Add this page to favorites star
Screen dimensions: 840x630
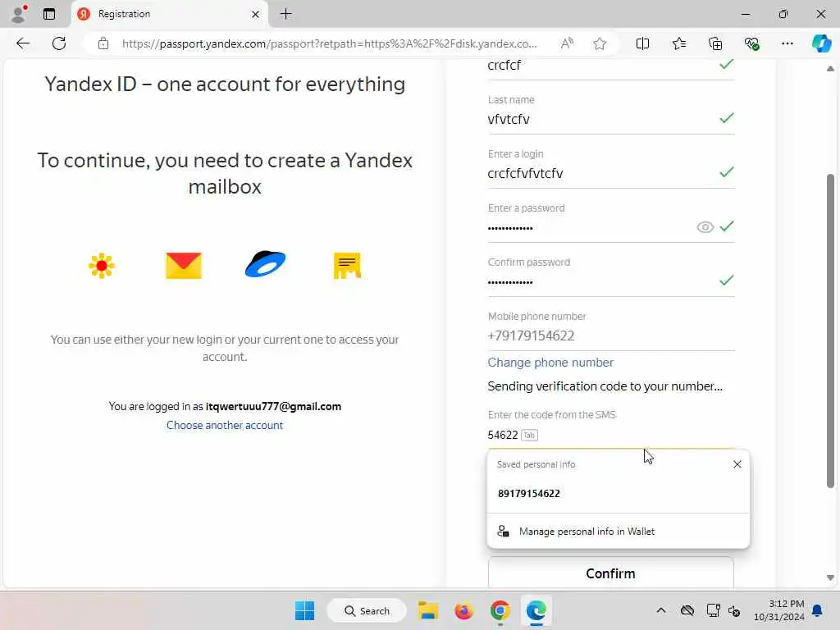tap(600, 43)
